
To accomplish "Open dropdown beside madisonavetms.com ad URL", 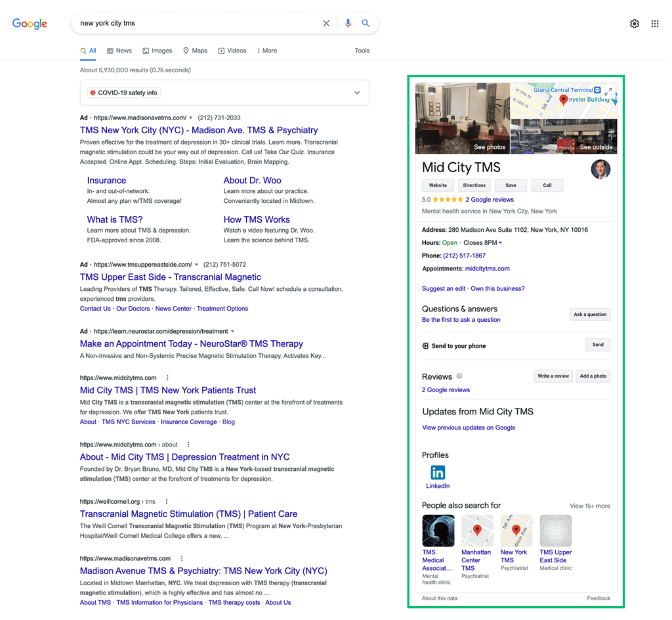I will click(x=191, y=118).
